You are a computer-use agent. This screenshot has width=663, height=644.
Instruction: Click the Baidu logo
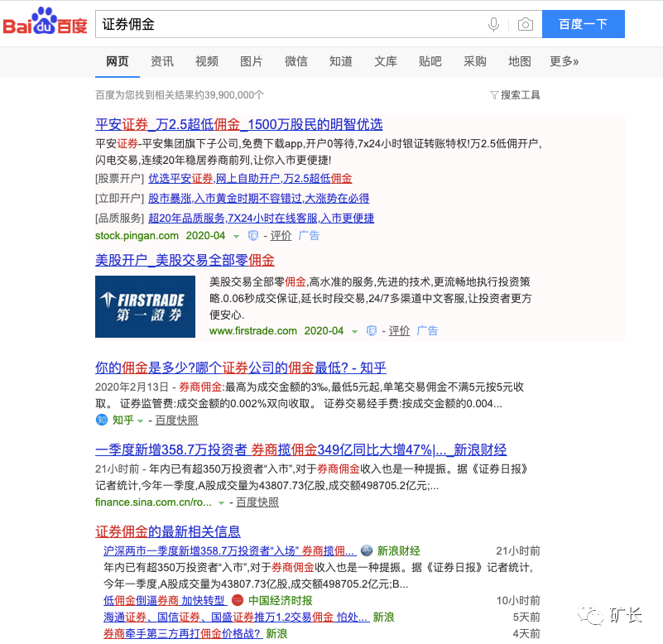pos(46,23)
